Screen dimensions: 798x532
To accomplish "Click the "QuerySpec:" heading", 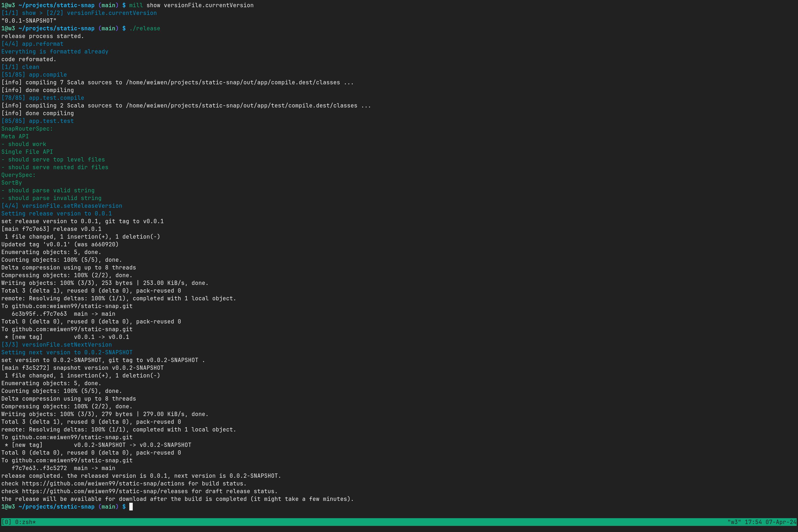I will (x=18, y=175).
